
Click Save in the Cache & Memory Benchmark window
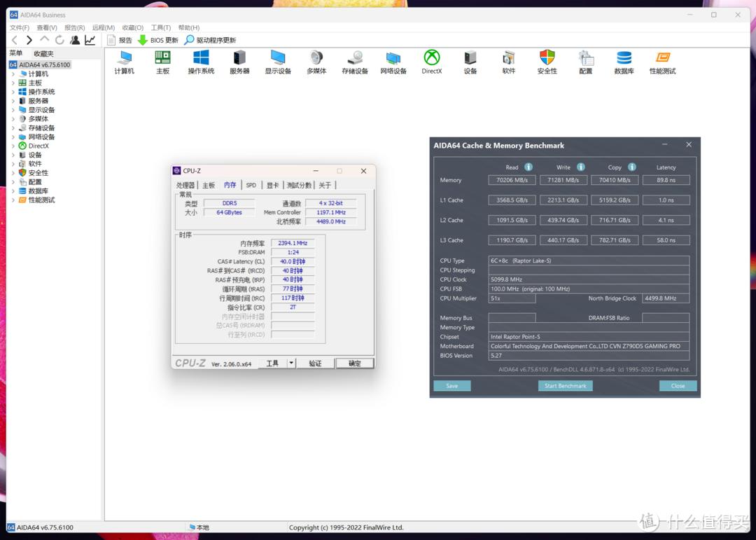tap(451, 385)
